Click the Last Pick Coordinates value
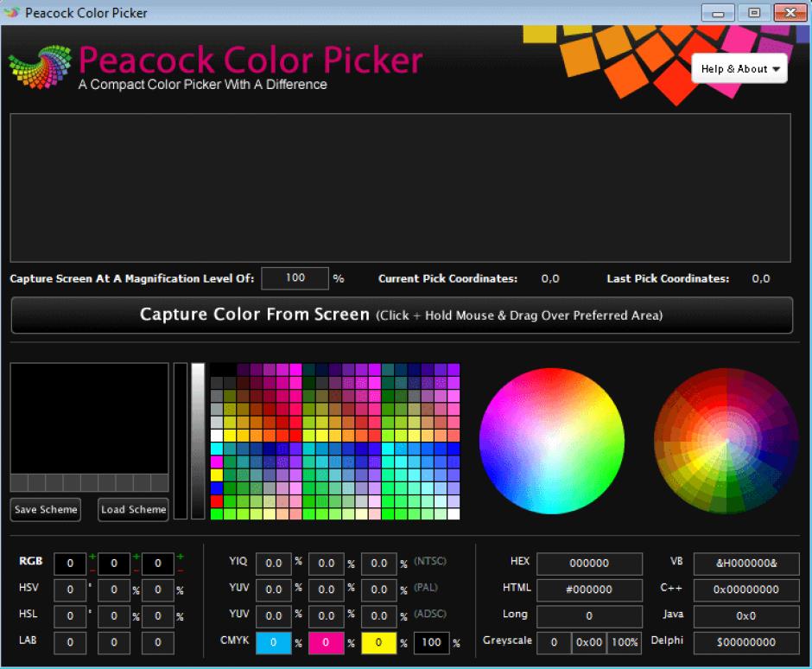 click(761, 279)
